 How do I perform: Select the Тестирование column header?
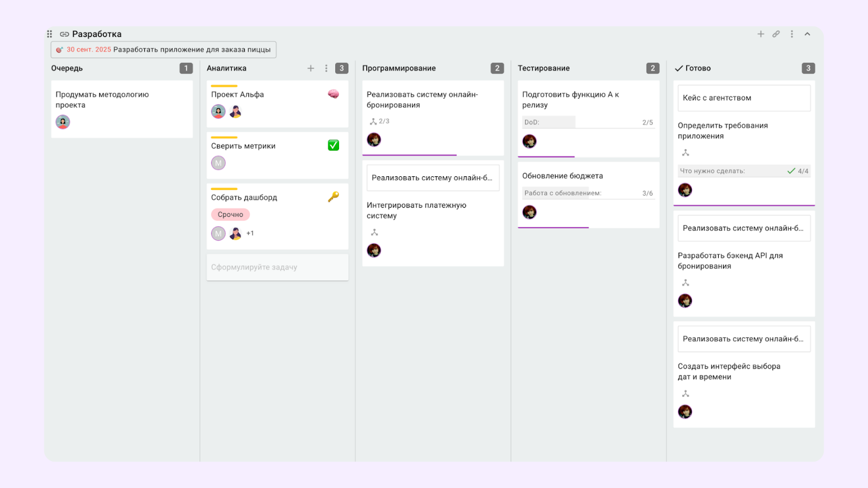tap(544, 68)
